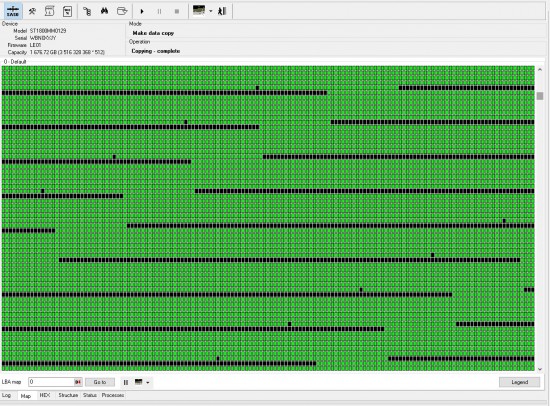Click the tree structure icon in toolbar
The height and width of the screenshot is (406, 550).
(87, 11)
